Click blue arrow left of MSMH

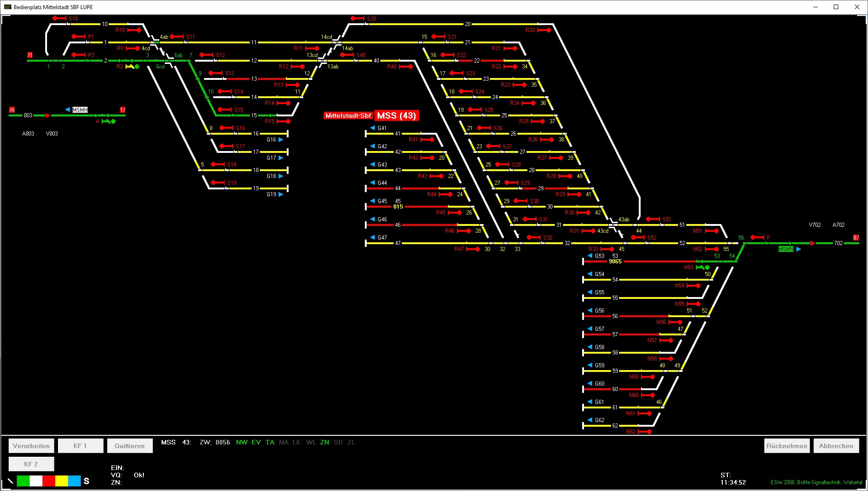click(x=68, y=110)
